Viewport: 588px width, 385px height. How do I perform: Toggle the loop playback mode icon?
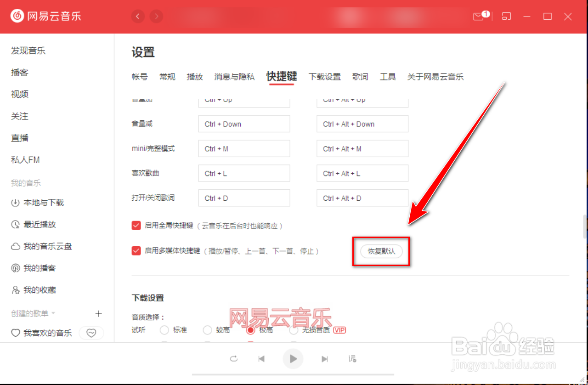pos(234,359)
